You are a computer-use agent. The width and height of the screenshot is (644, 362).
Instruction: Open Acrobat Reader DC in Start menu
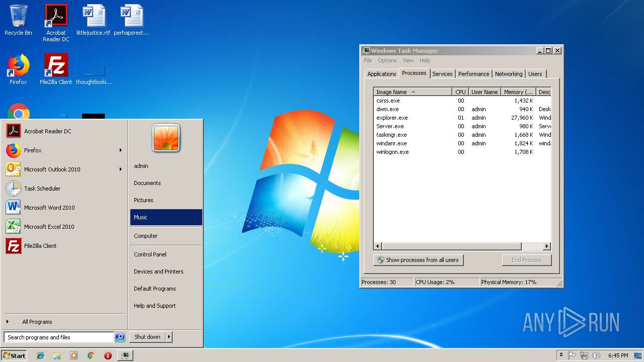pos(64,131)
